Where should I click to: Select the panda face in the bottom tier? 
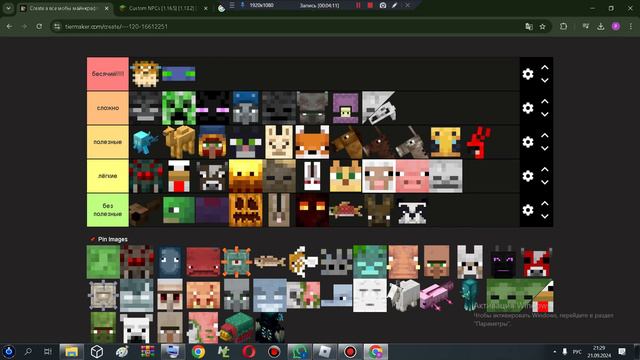pos(412,211)
